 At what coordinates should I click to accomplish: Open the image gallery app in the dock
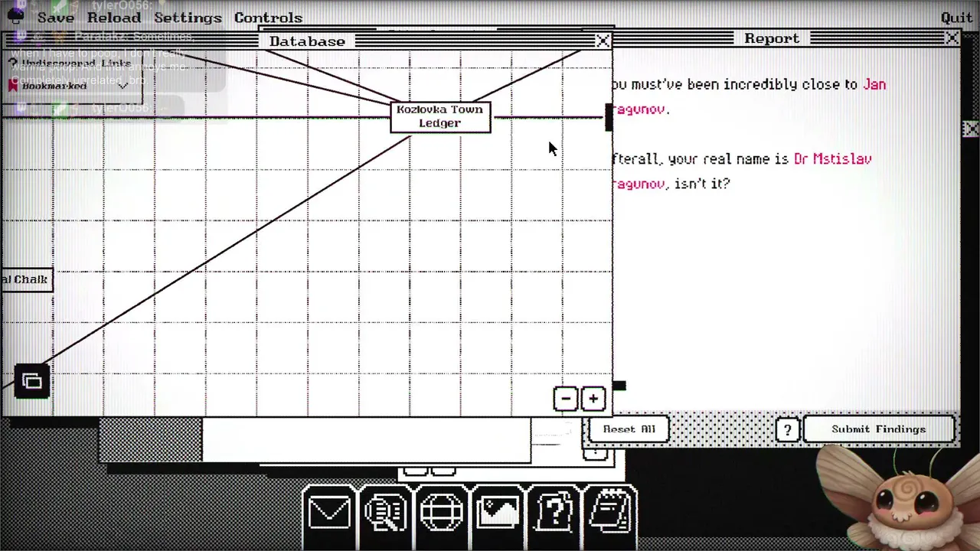[498, 511]
